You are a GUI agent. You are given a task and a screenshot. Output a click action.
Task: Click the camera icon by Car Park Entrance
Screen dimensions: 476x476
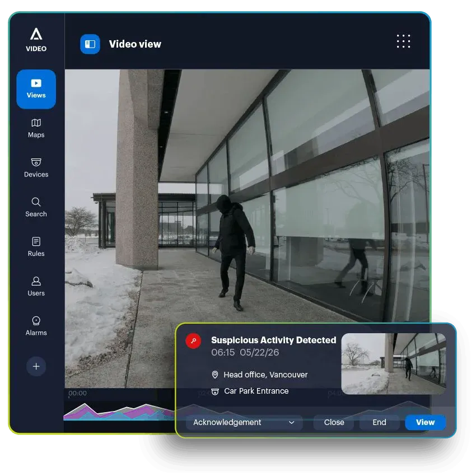click(x=215, y=391)
